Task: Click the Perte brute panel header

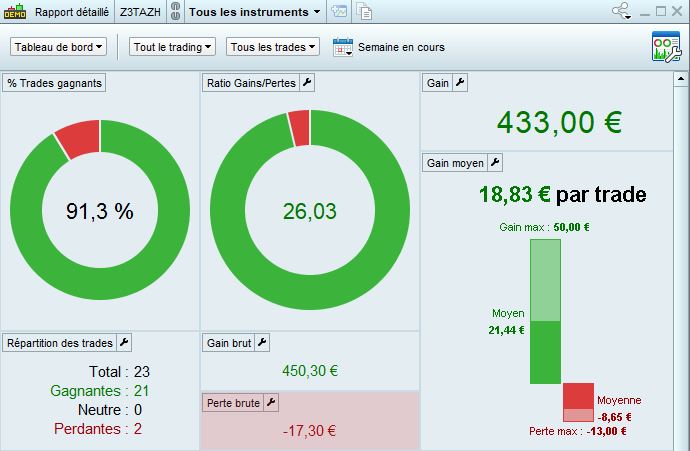Action: (233, 403)
